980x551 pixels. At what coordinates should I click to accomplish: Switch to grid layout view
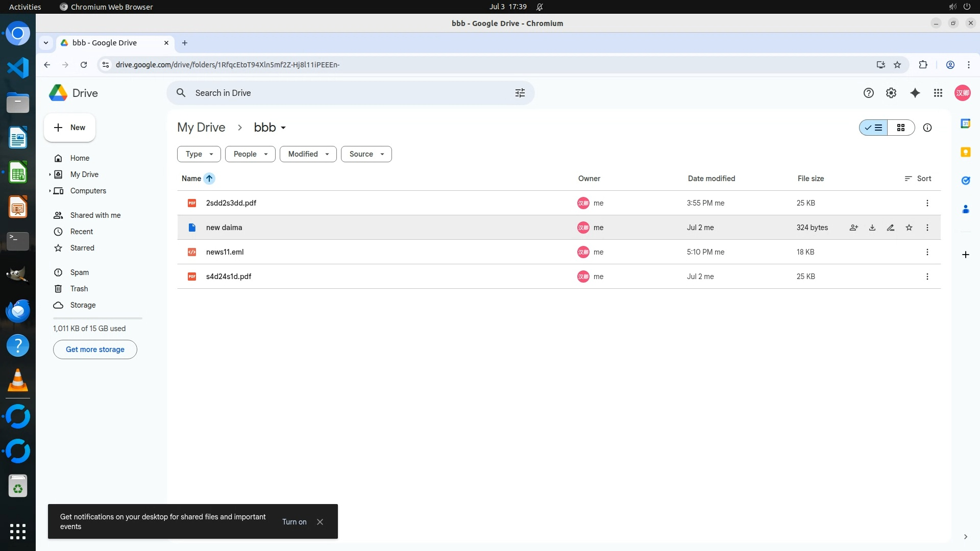click(x=901, y=128)
